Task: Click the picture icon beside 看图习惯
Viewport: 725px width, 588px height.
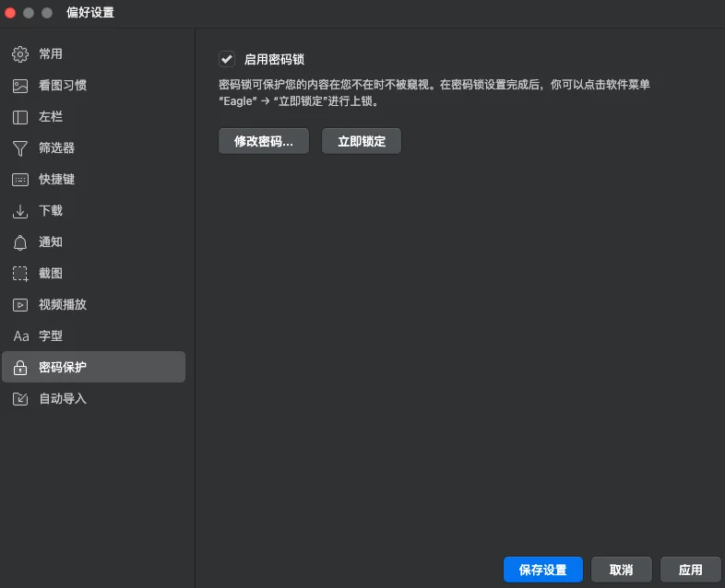Action: click(x=20, y=86)
